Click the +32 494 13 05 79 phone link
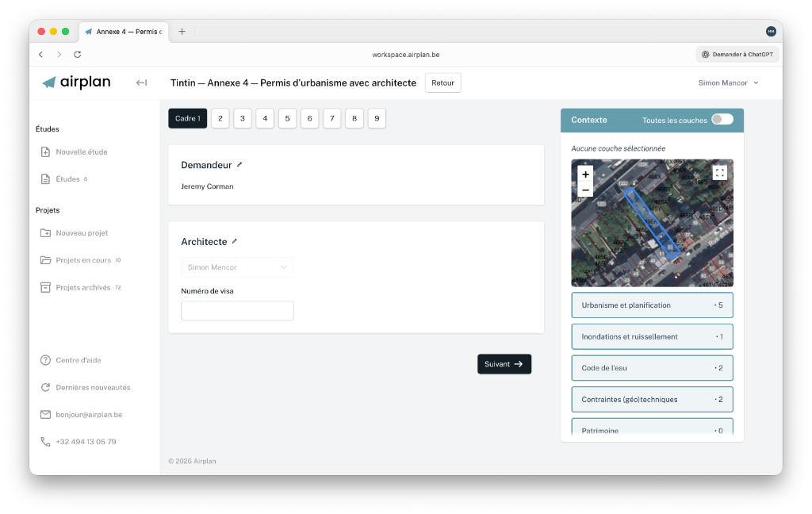The image size is (812, 514). [x=86, y=442]
